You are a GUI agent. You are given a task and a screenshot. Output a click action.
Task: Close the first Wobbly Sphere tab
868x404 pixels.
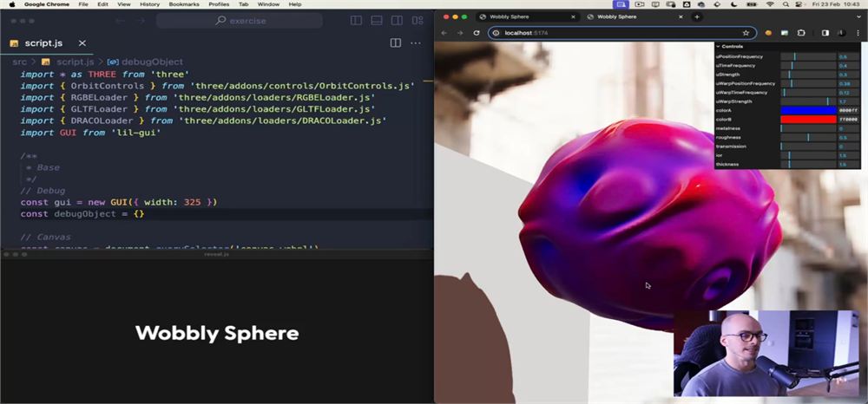tap(573, 16)
